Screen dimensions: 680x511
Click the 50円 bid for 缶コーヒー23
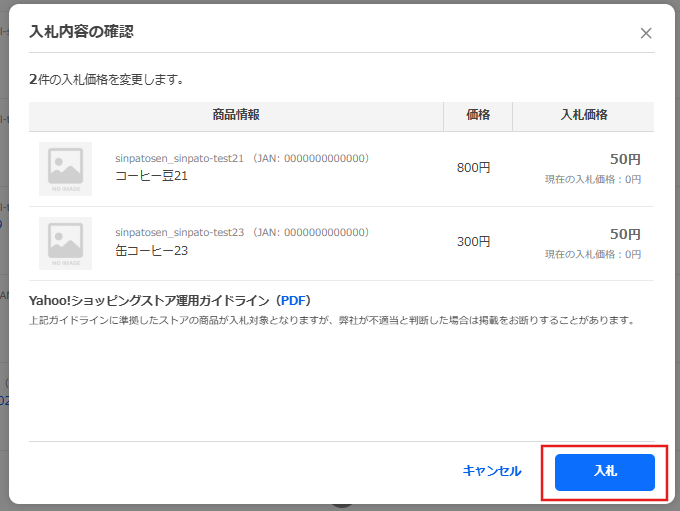click(625, 234)
